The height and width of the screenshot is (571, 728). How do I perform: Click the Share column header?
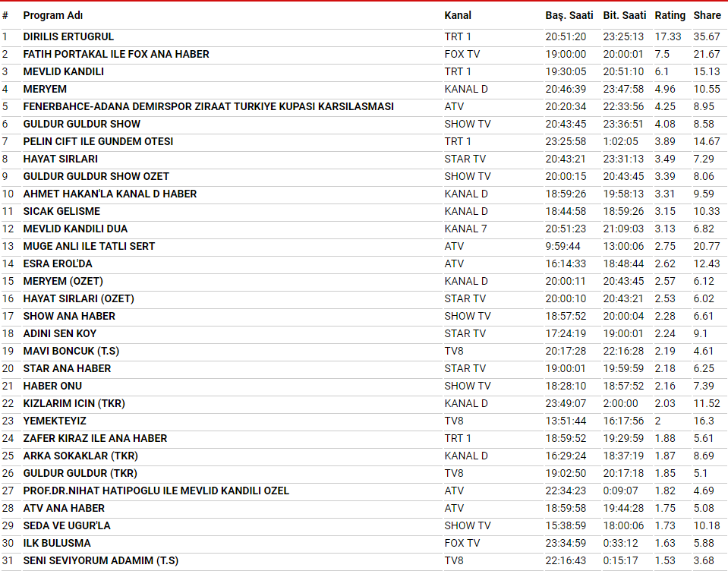(x=707, y=15)
